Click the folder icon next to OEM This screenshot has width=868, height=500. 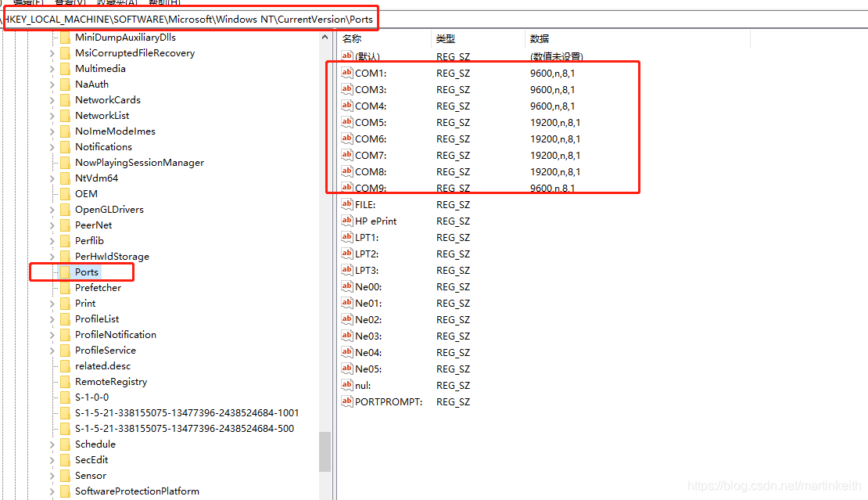click(x=66, y=194)
